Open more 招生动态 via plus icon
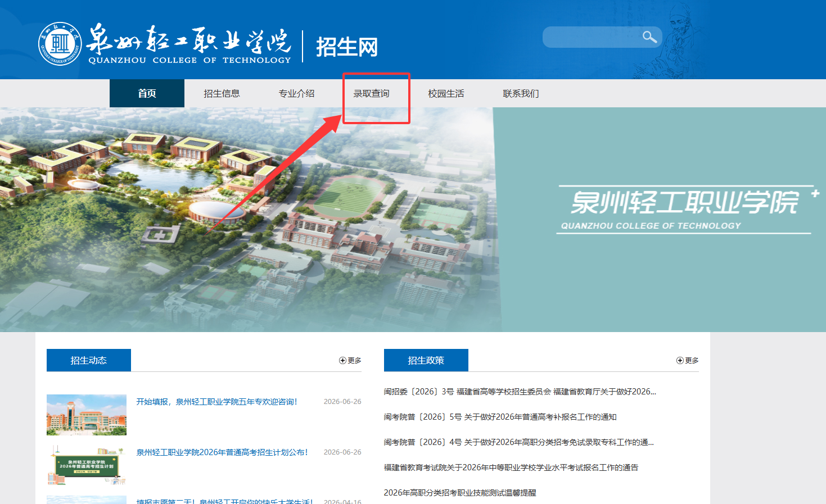The image size is (826, 504). point(350,361)
